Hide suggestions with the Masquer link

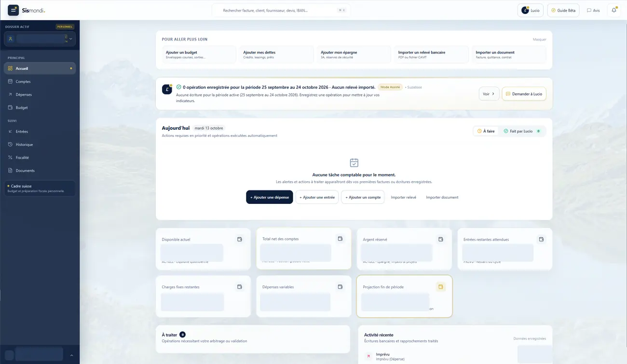tap(539, 40)
